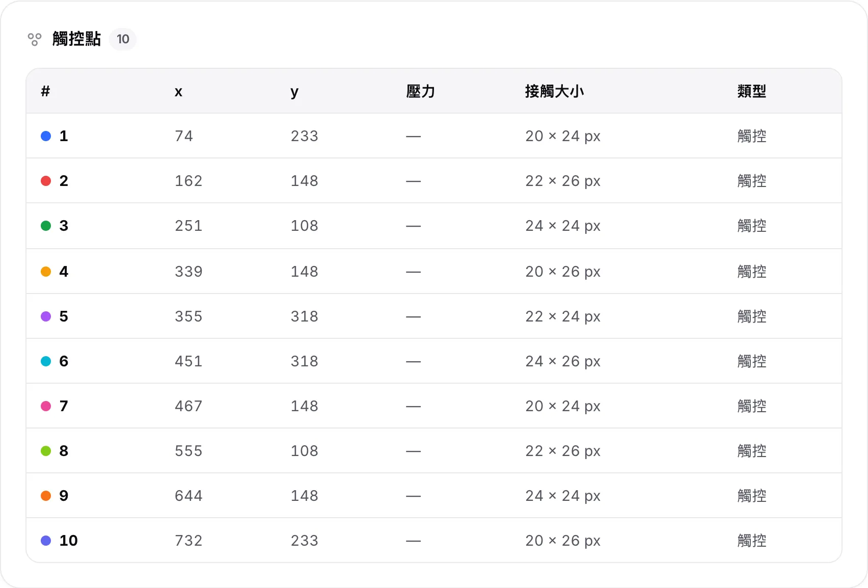Click the pink dot for point 7
Image resolution: width=868 pixels, height=588 pixels.
pos(46,406)
